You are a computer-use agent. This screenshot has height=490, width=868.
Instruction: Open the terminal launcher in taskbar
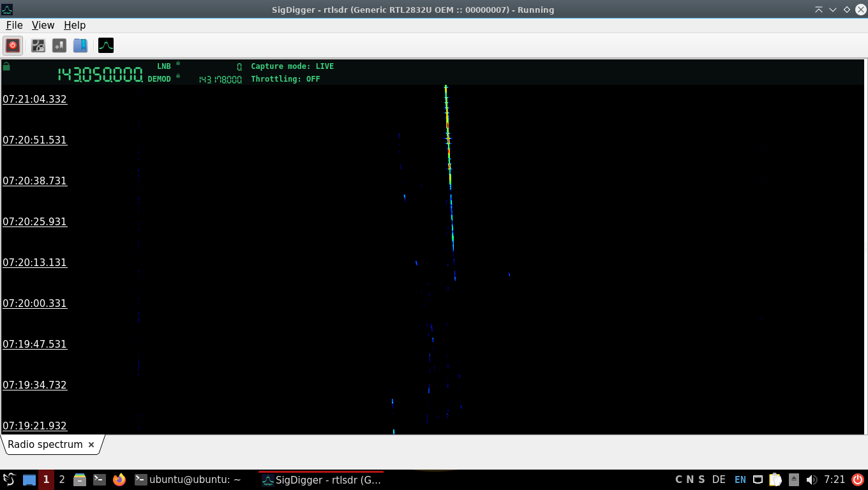pyautogui.click(x=100, y=480)
